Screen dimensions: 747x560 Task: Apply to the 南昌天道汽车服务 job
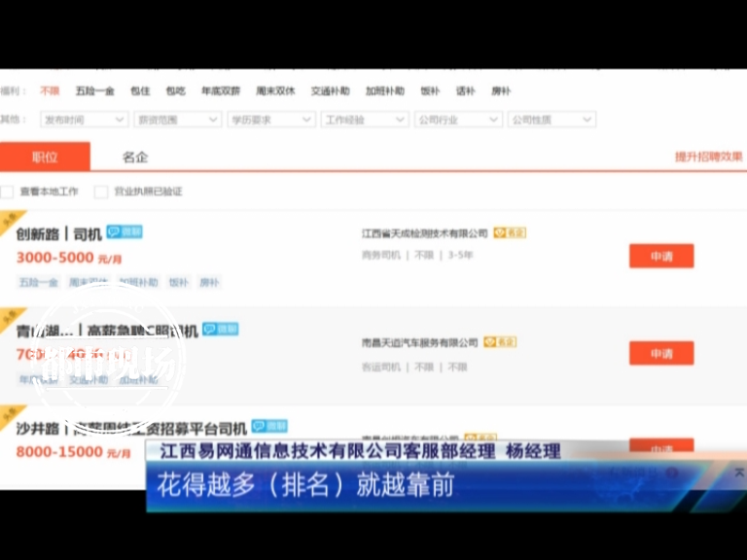coord(661,353)
